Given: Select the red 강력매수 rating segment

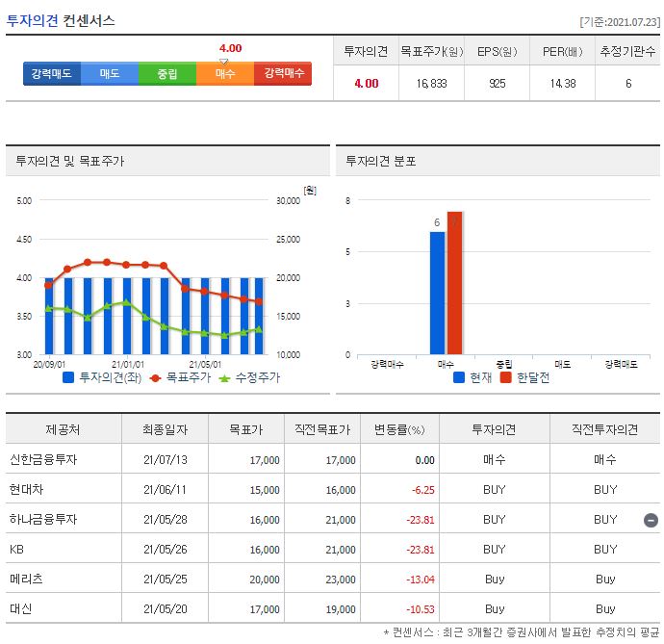Looking at the screenshot, I should [283, 73].
